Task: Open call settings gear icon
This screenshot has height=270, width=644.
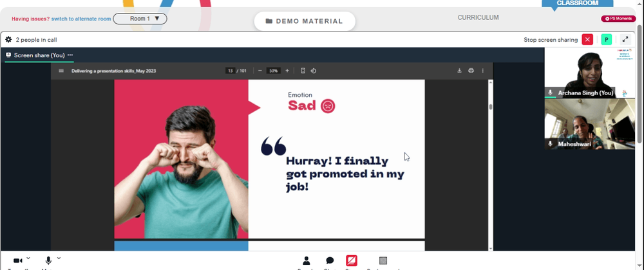Action: [8, 40]
